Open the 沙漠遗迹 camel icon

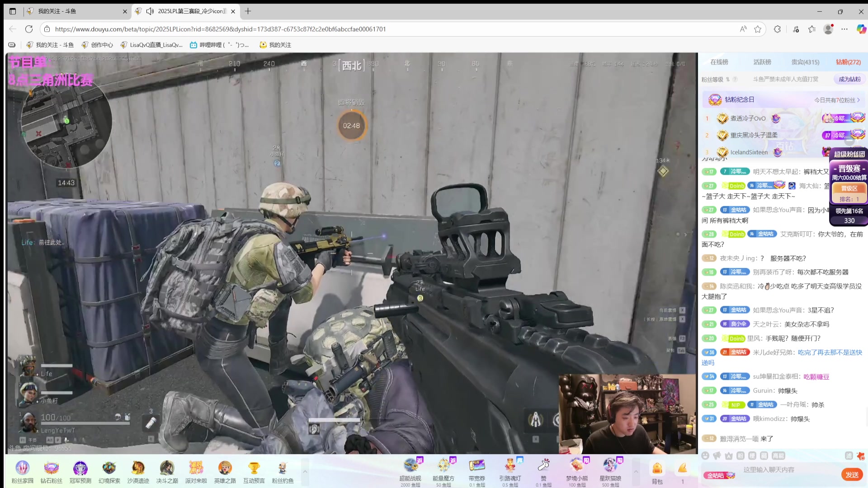tap(138, 471)
